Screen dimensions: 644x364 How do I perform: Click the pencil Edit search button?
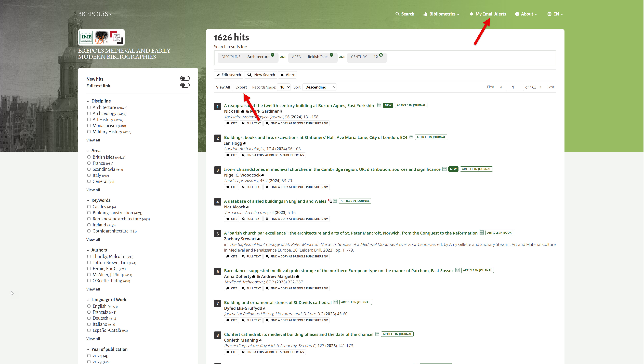(229, 75)
